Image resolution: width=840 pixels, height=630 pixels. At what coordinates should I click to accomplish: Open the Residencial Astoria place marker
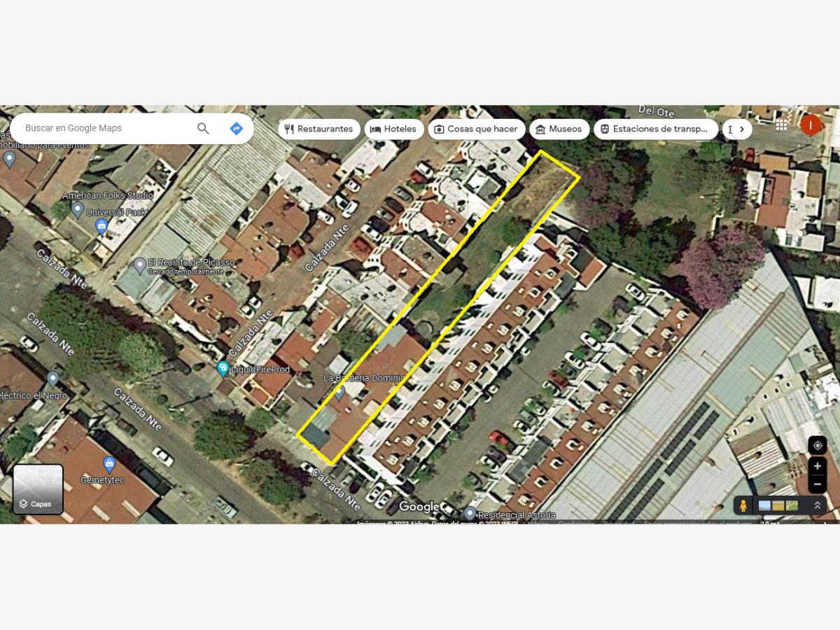470,514
